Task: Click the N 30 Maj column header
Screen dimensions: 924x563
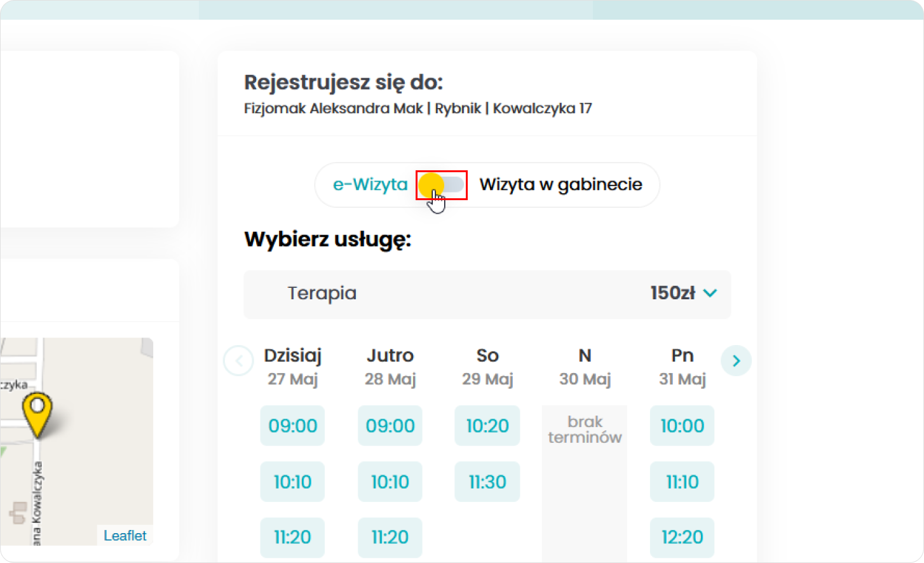Action: pyautogui.click(x=585, y=367)
